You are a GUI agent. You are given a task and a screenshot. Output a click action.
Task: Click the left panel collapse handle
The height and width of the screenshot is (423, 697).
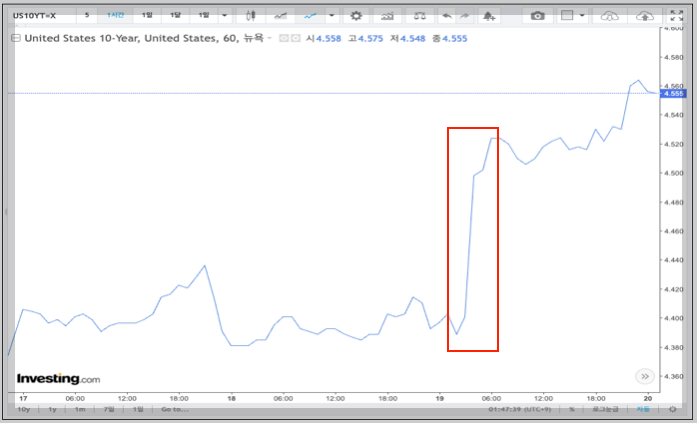click(x=6, y=212)
